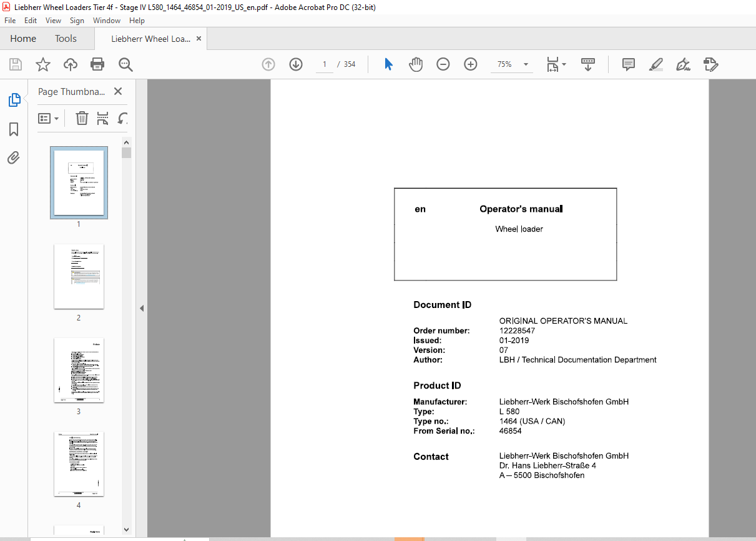Open the Bookmarks sidebar icon
This screenshot has height=541, width=756.
[x=14, y=129]
